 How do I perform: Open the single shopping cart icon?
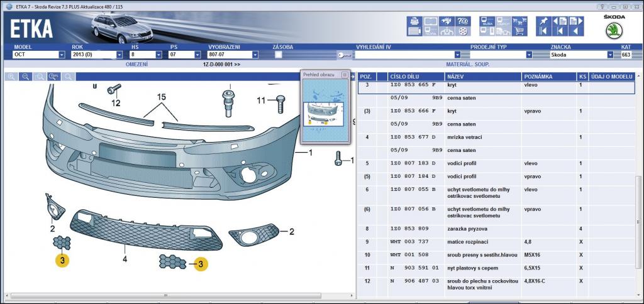(519, 31)
